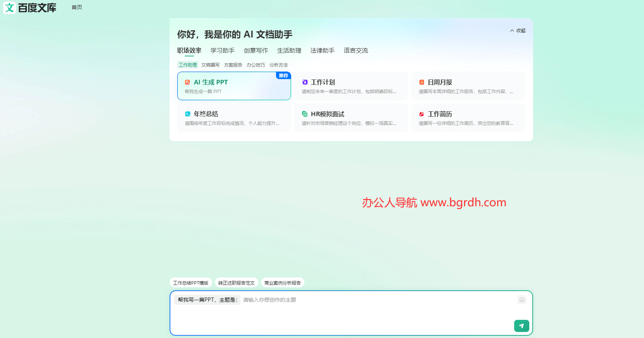Click the 帮我生成一篇 PPT description text
Screen dimensions: 644x338
203,92
